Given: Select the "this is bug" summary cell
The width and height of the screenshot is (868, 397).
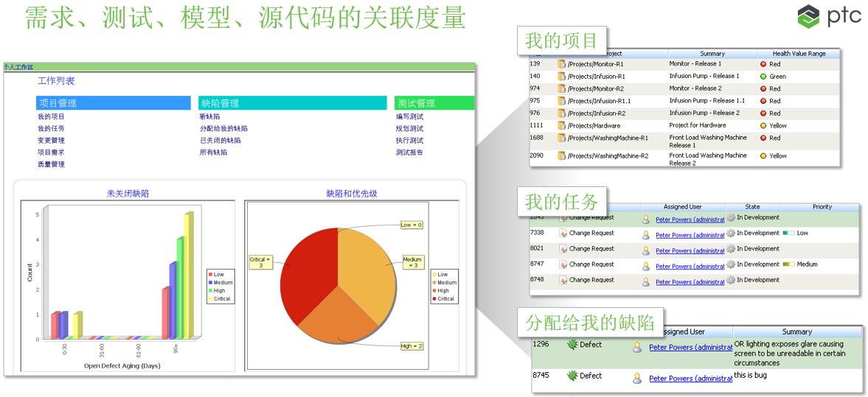Looking at the screenshot, I should click(750, 376).
